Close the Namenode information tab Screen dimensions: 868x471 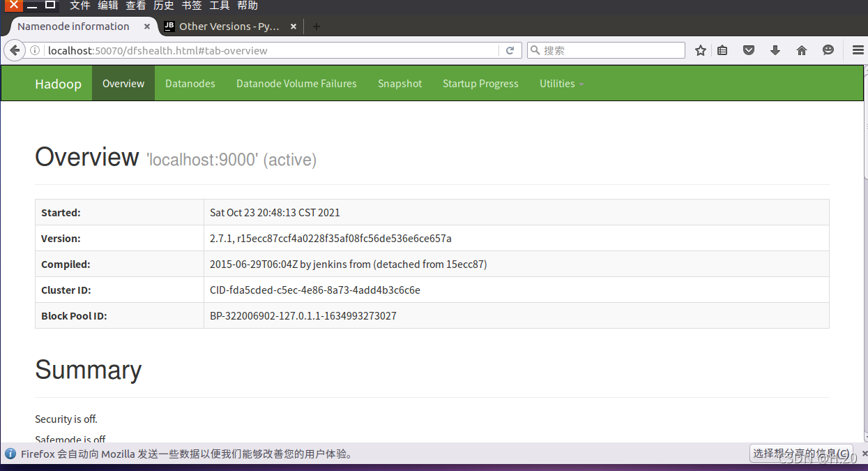coord(147,27)
